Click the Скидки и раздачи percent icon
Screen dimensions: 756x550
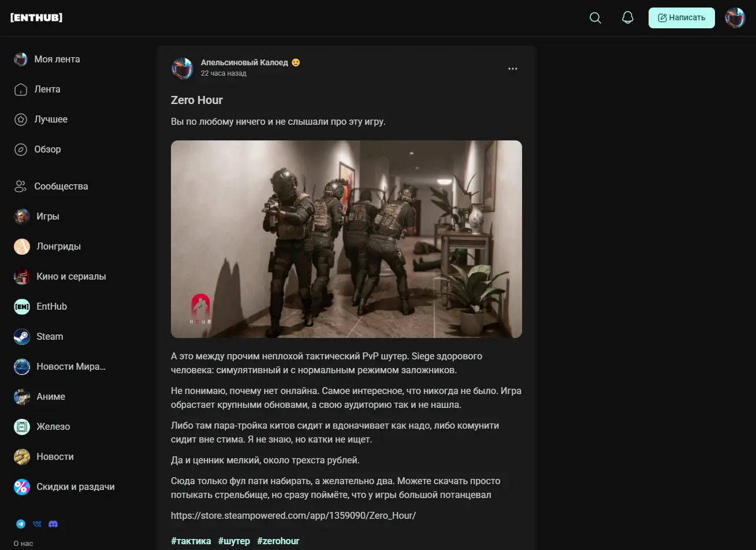22,487
